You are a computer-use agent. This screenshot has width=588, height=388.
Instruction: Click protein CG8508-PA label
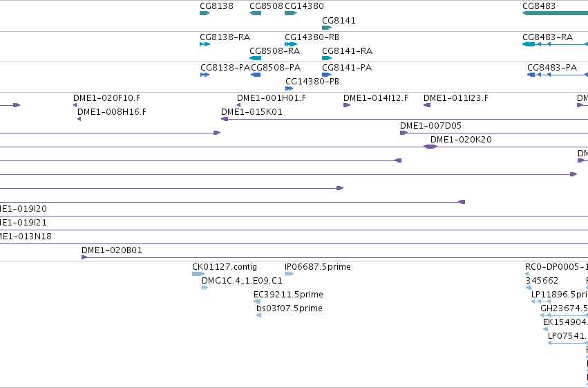[276, 68]
